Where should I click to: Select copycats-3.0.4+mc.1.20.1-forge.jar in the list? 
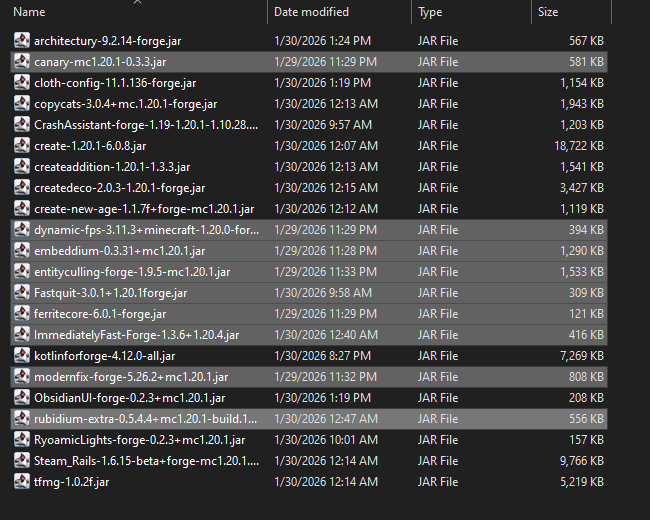click(125, 104)
